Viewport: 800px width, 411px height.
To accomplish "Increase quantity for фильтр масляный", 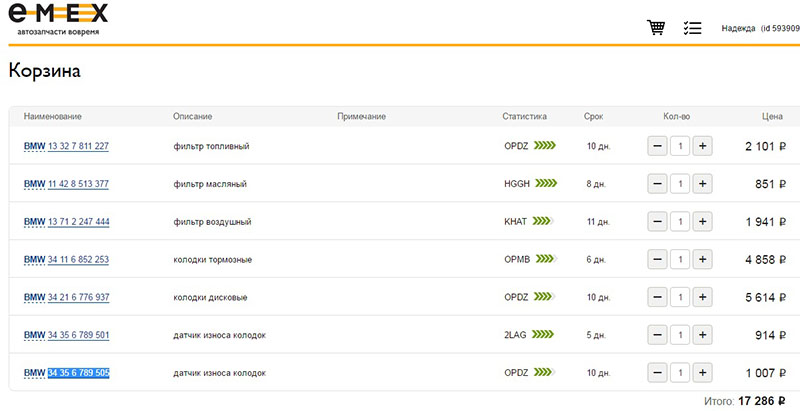I will [703, 184].
